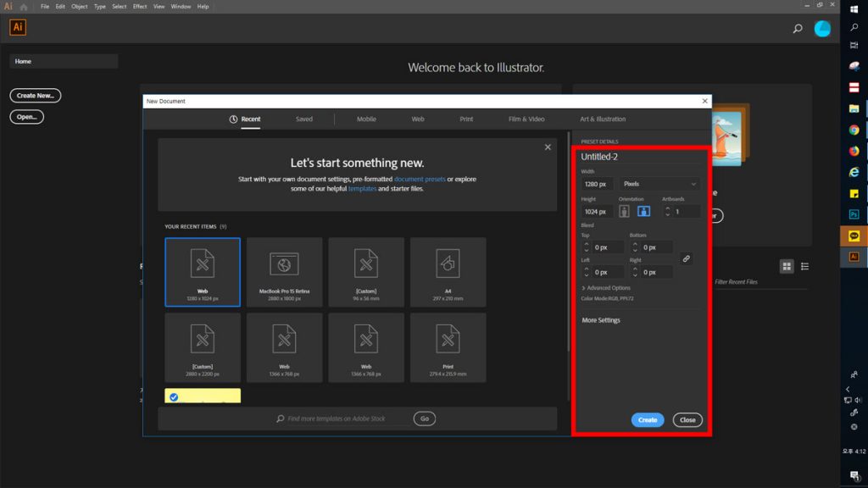Select the Custom 96 x 56 mm preset
This screenshot has width=868, height=488.
(366, 272)
